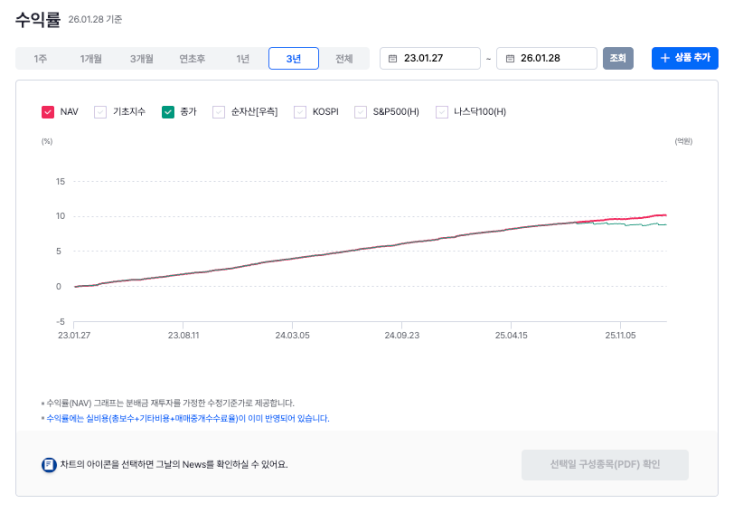Click the green 종가 line end point
The height and width of the screenshot is (513, 743).
coord(665,225)
